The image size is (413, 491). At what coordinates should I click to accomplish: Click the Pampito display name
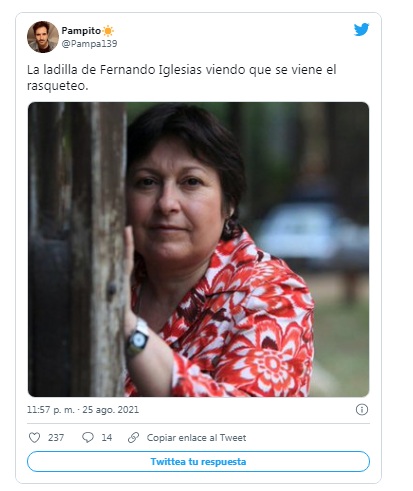[81, 31]
